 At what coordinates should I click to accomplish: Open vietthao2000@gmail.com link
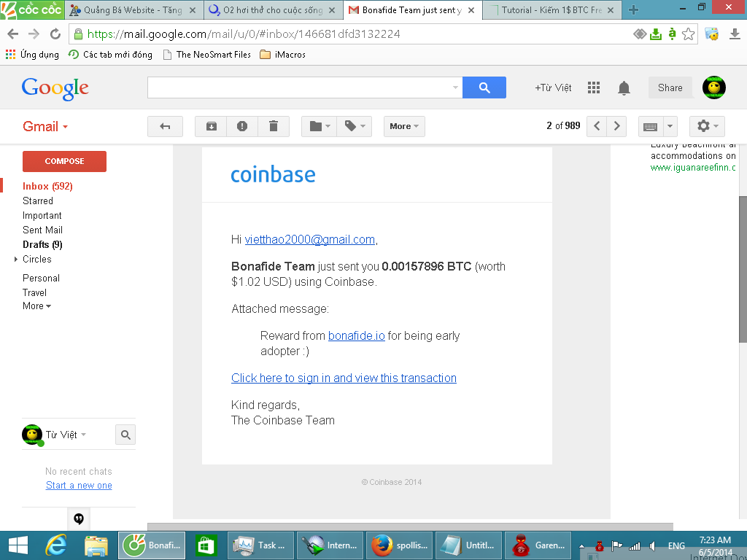coord(309,239)
